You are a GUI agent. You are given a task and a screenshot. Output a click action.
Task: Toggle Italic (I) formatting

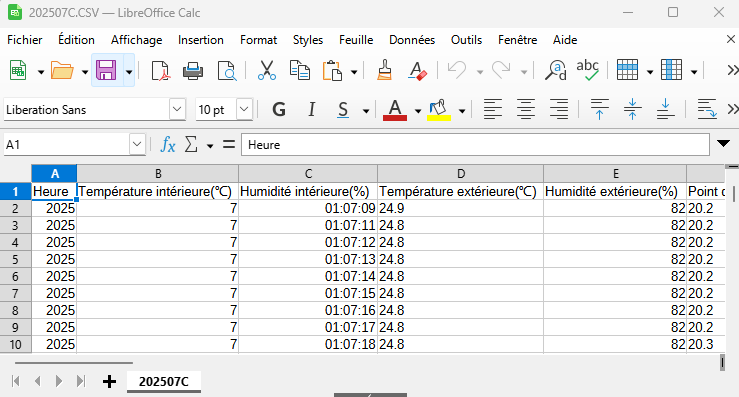[x=311, y=110]
